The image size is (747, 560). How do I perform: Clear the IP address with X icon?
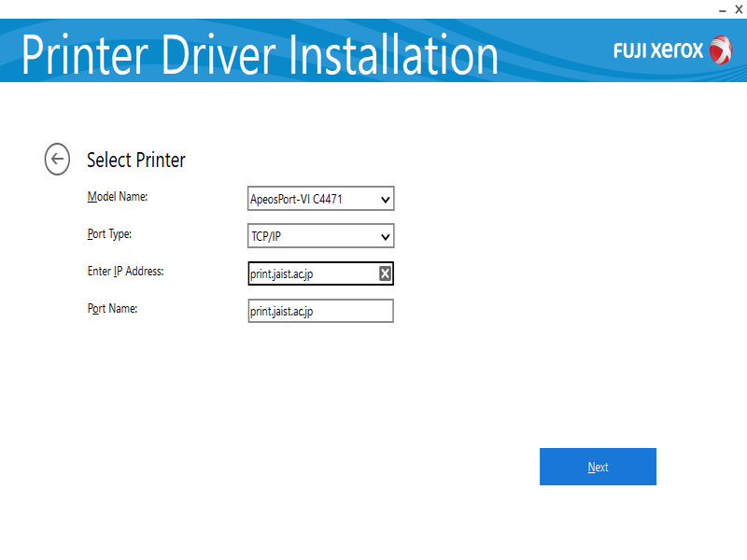pos(385,273)
